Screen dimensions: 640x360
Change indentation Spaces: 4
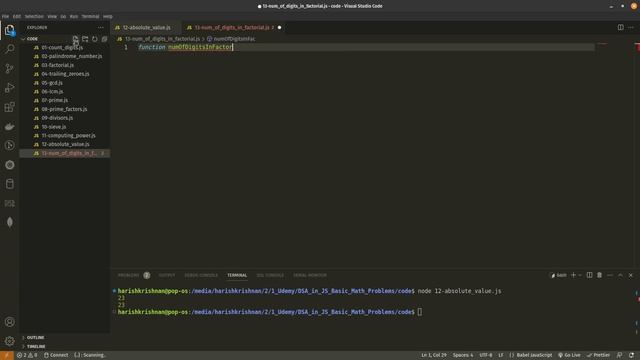tap(462, 355)
